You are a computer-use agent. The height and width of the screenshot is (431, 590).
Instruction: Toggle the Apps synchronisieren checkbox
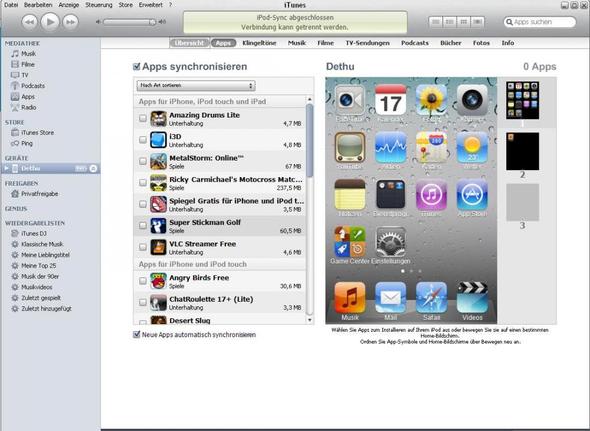136,67
